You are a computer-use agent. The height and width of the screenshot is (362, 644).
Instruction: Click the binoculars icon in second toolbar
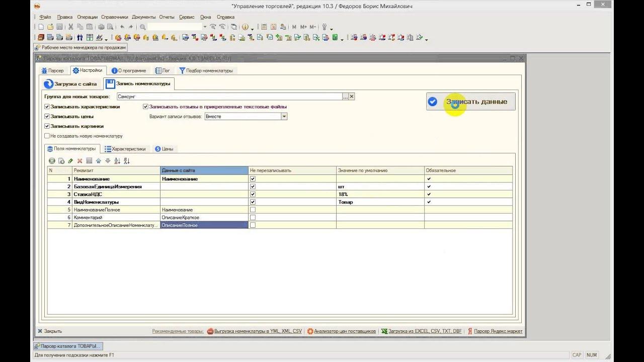click(79, 37)
